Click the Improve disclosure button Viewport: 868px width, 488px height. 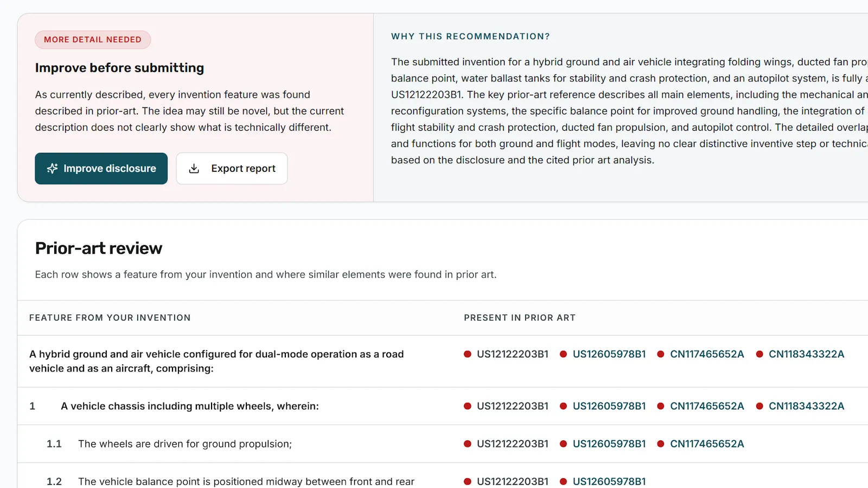(x=101, y=169)
